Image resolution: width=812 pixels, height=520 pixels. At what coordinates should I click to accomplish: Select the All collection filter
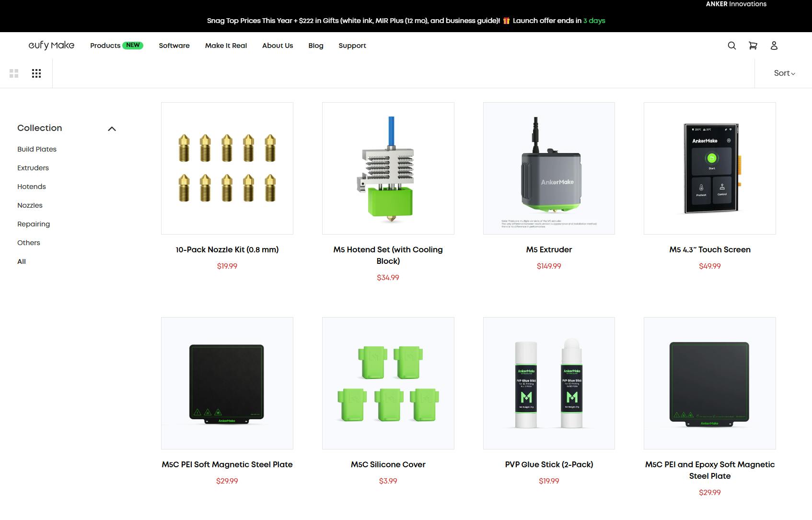(22, 261)
